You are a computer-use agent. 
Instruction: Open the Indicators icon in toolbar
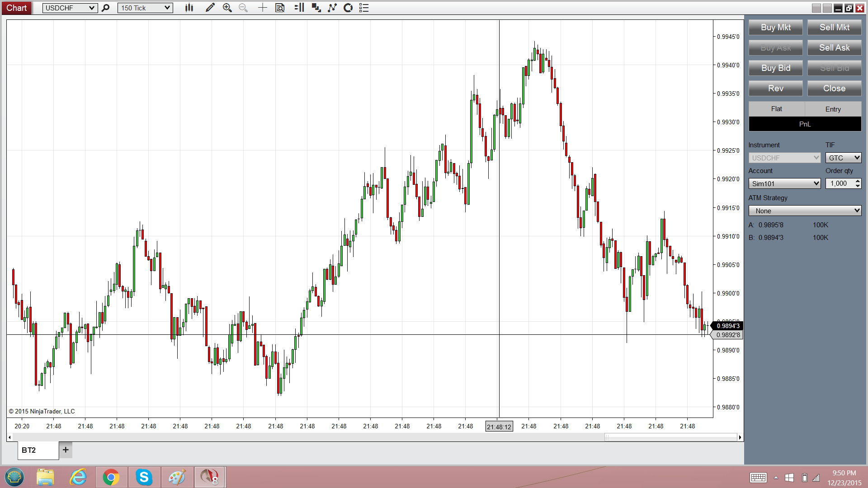(332, 8)
